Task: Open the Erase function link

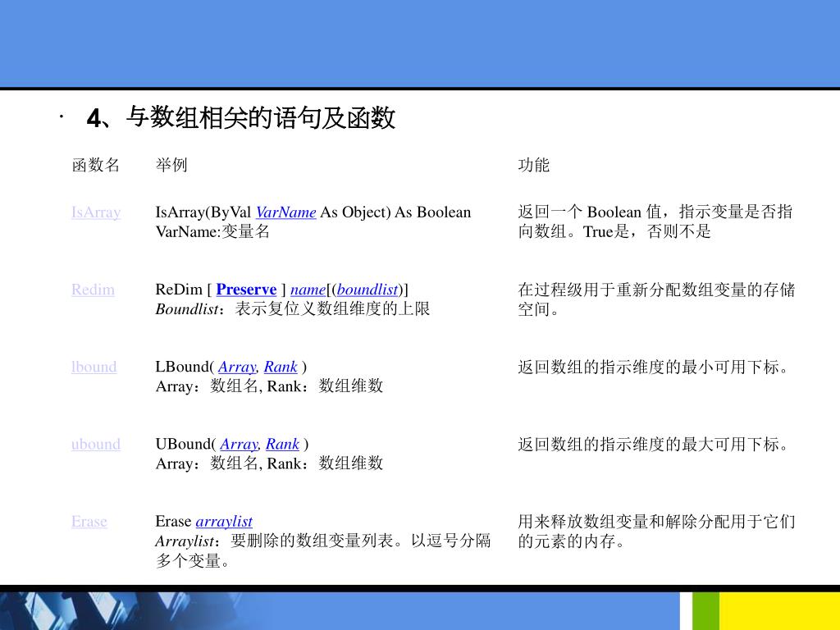Action: (89, 521)
